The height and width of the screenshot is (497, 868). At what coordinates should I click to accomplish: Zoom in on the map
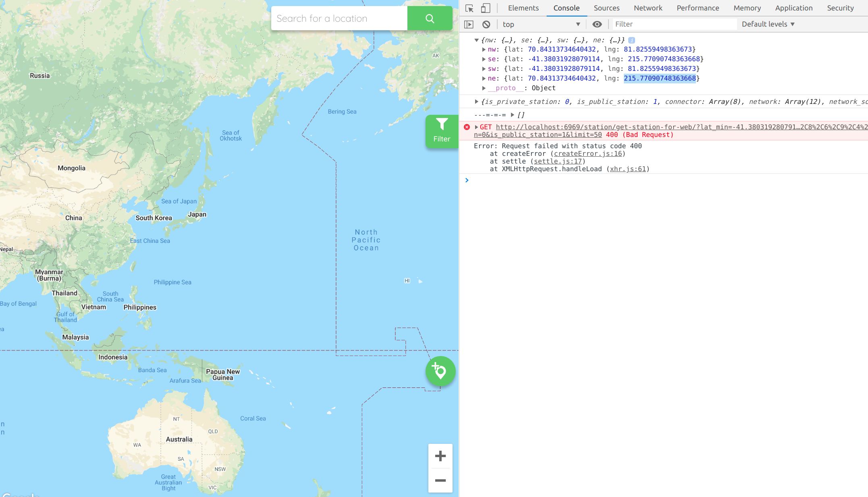pos(440,456)
